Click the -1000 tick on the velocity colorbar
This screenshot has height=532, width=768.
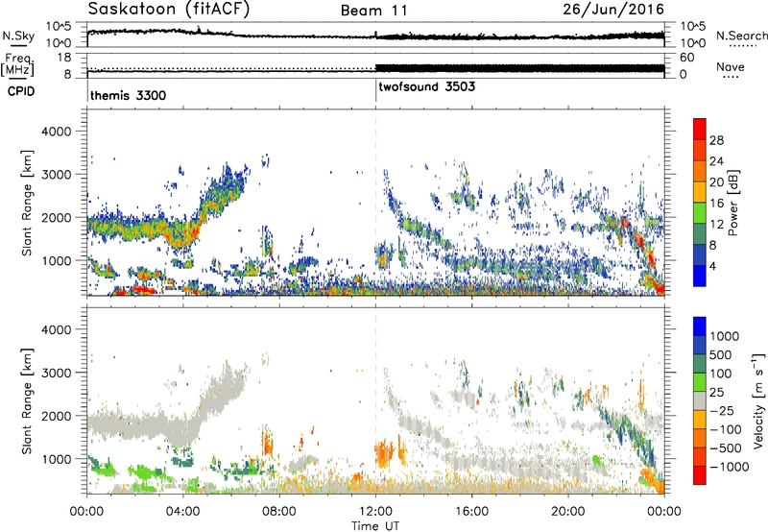click(x=729, y=467)
